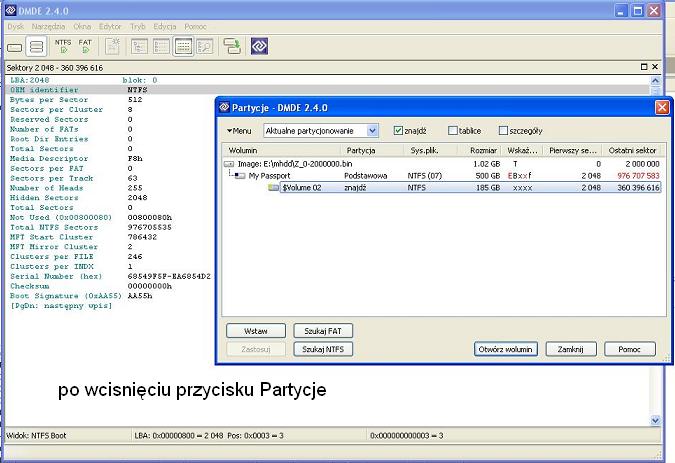Start NTFS search from toolbar
The image size is (675, 463).
pos(63,46)
